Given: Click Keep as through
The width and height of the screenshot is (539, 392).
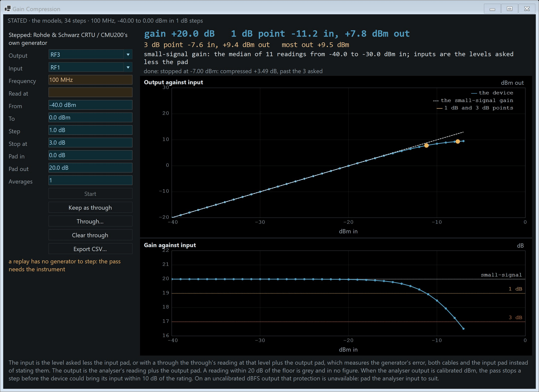Looking at the screenshot, I should click(x=90, y=207).
